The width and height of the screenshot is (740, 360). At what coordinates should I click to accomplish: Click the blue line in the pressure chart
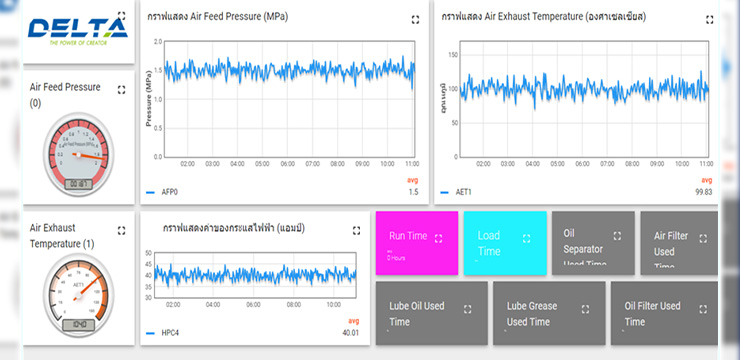coord(290,70)
